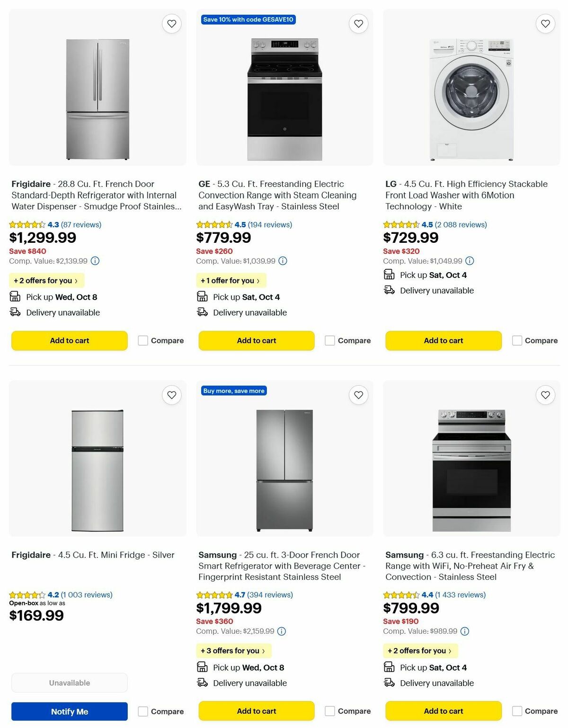This screenshot has width=568, height=728.
Task: Expand the +1 offer for the GE range
Action: click(x=231, y=280)
